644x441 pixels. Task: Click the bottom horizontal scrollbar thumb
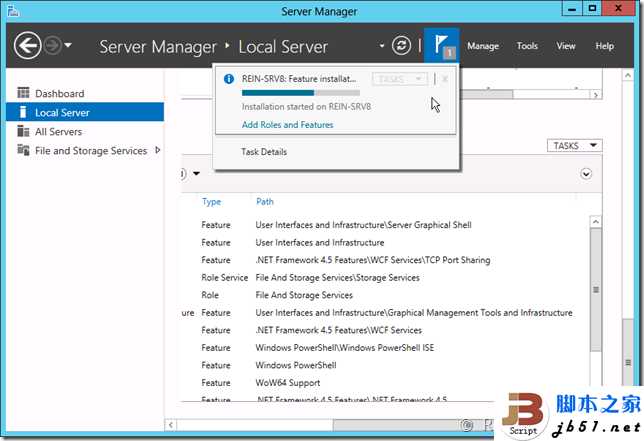pos(413,425)
